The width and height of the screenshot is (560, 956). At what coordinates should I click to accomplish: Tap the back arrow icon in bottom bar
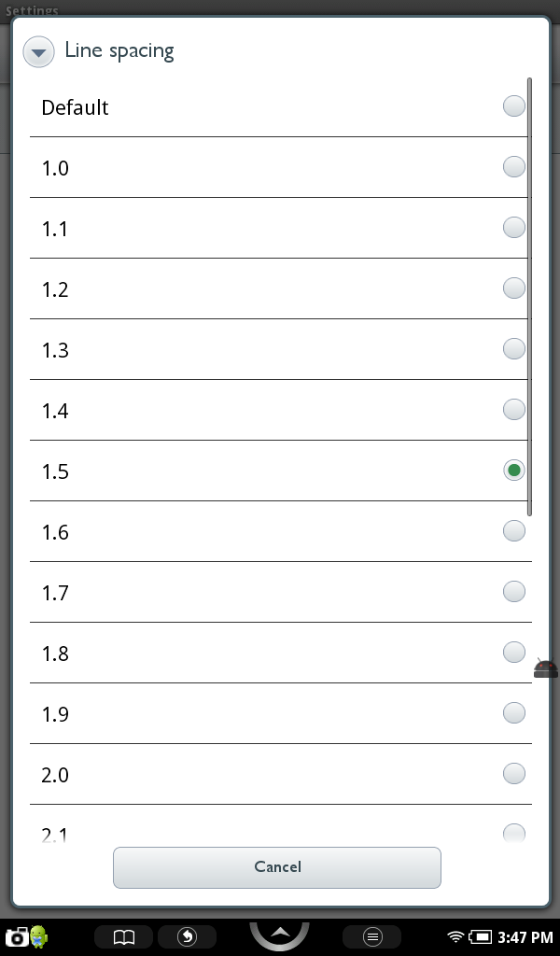click(x=187, y=936)
